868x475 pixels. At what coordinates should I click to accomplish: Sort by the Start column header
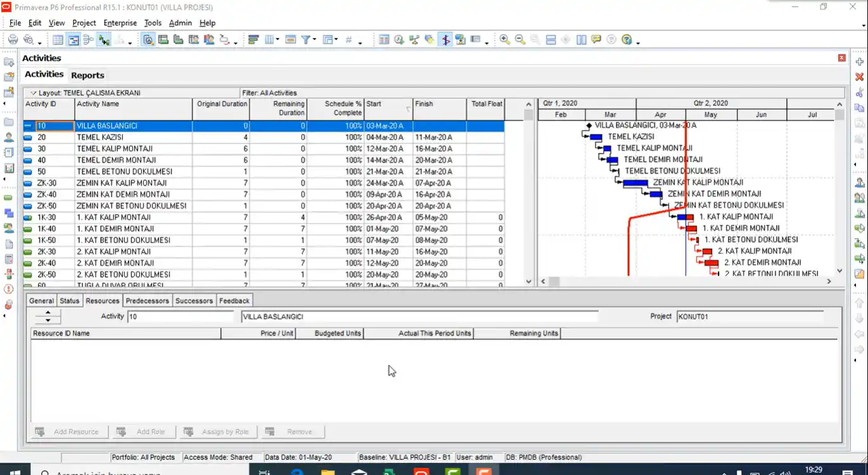pos(388,109)
